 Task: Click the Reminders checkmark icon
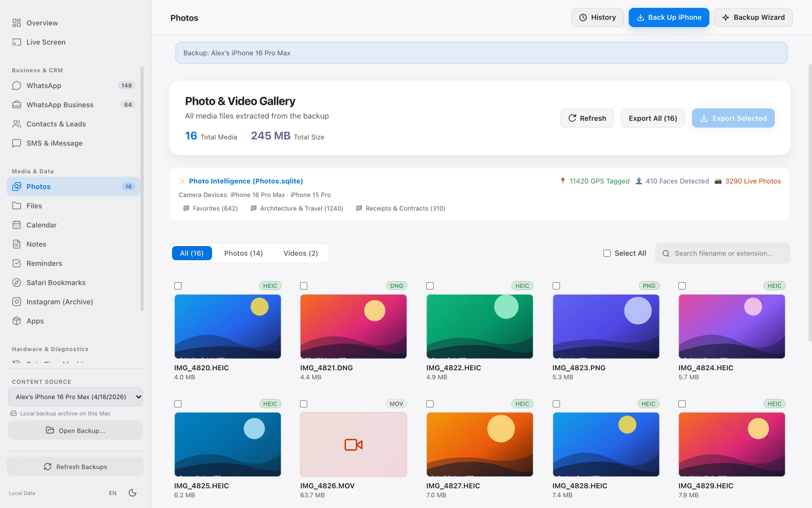click(x=17, y=263)
